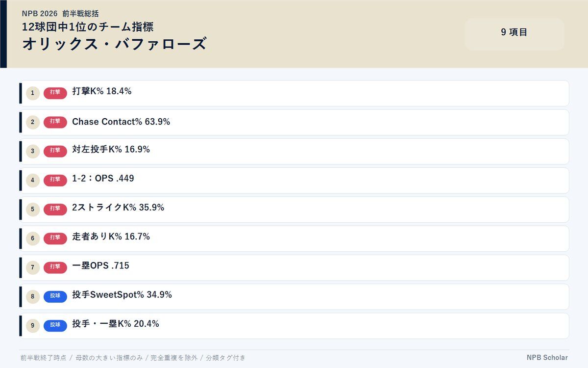Click the NPB Scholar credit text
Image resolution: width=588 pixels, height=368 pixels.
(x=547, y=358)
